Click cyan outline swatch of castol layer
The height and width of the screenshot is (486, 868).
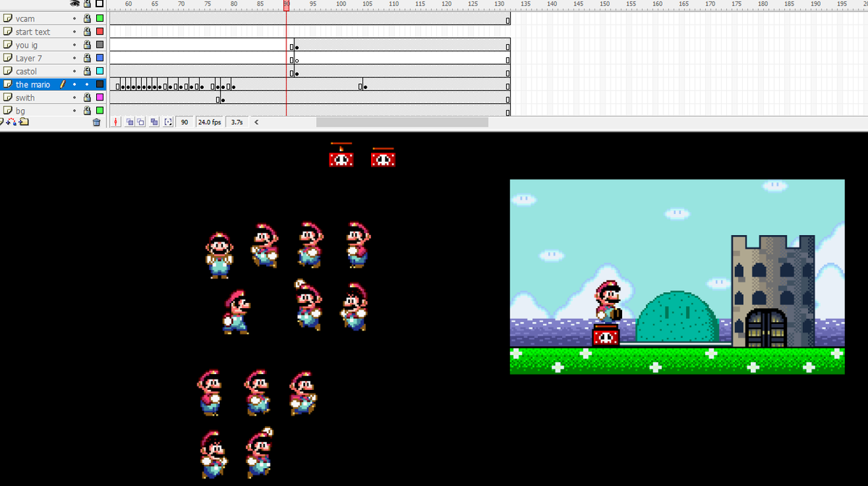click(x=100, y=72)
